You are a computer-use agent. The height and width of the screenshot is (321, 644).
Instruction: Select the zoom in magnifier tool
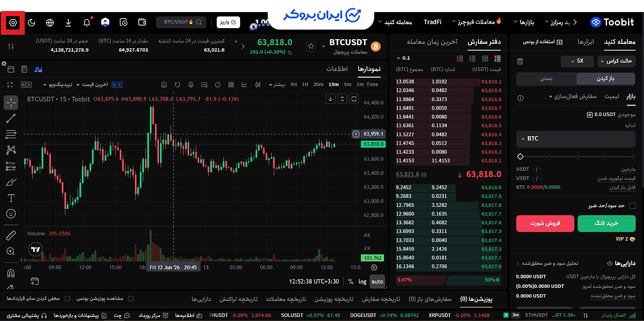[11, 251]
